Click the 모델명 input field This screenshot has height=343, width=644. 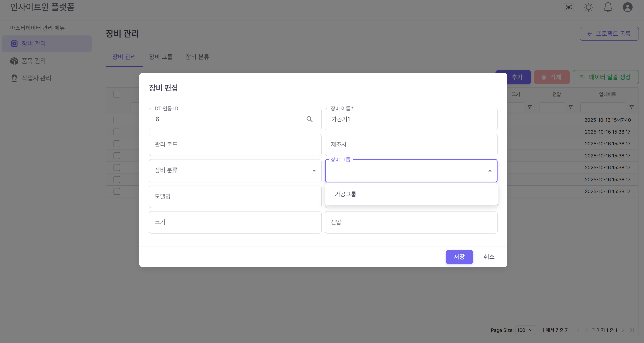tap(235, 196)
